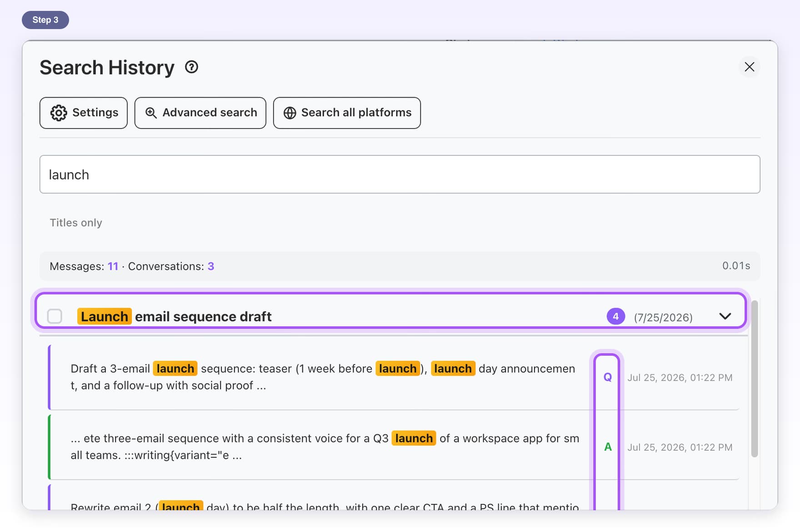Screen dimensions: 800x532
Task: Click the Conversations count 3
Action: pyautogui.click(x=211, y=266)
